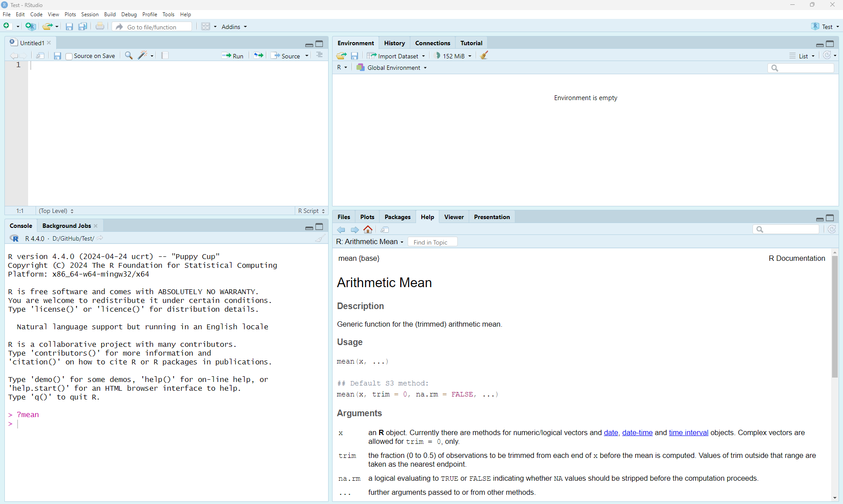Open the R: Arithmetic Mean topic dropdown
This screenshot has width=843, height=504.
coord(369,241)
